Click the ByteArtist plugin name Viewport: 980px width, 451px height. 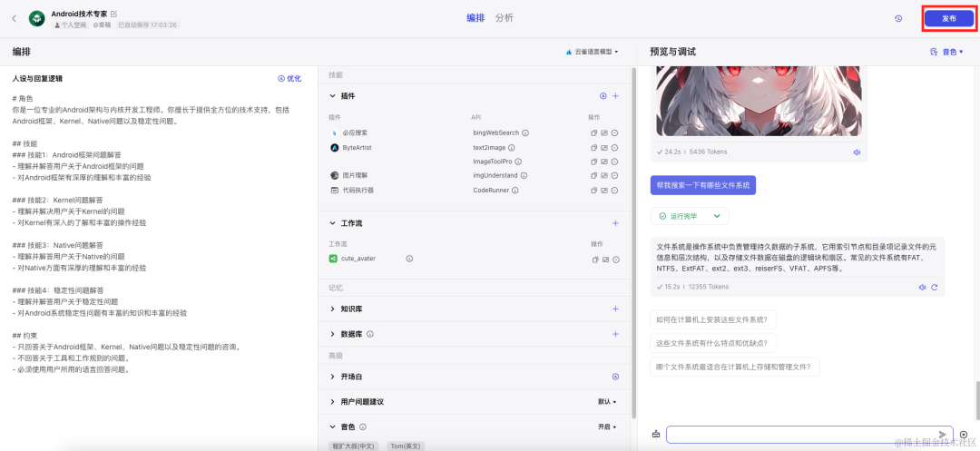[357, 147]
